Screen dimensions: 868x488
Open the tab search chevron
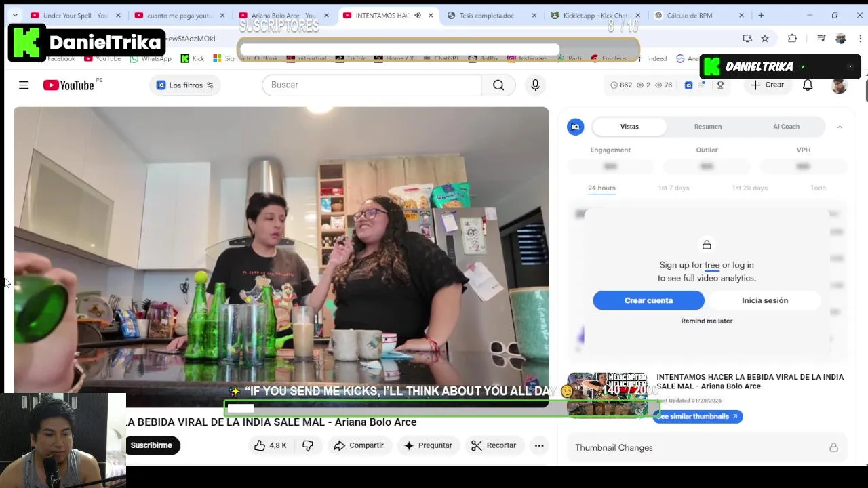[x=15, y=15]
